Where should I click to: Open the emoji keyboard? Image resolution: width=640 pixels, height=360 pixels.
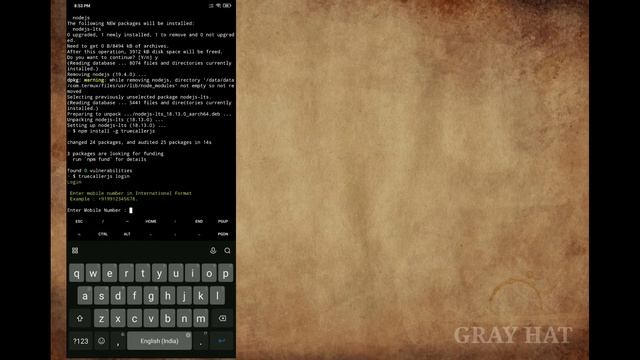pos(102,341)
